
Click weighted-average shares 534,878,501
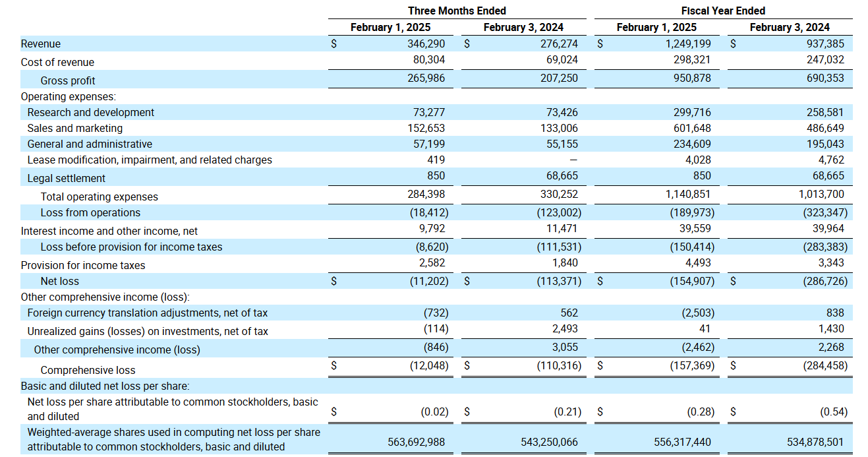[815, 442]
